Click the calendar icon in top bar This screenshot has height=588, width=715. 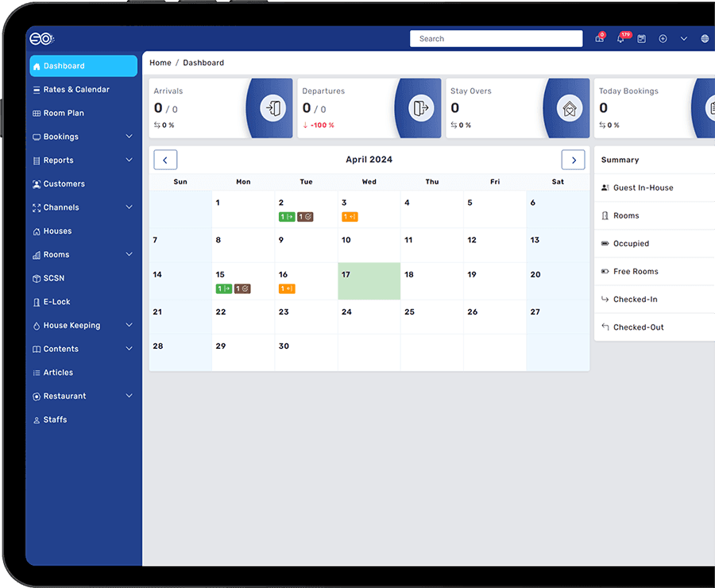pyautogui.click(x=642, y=39)
